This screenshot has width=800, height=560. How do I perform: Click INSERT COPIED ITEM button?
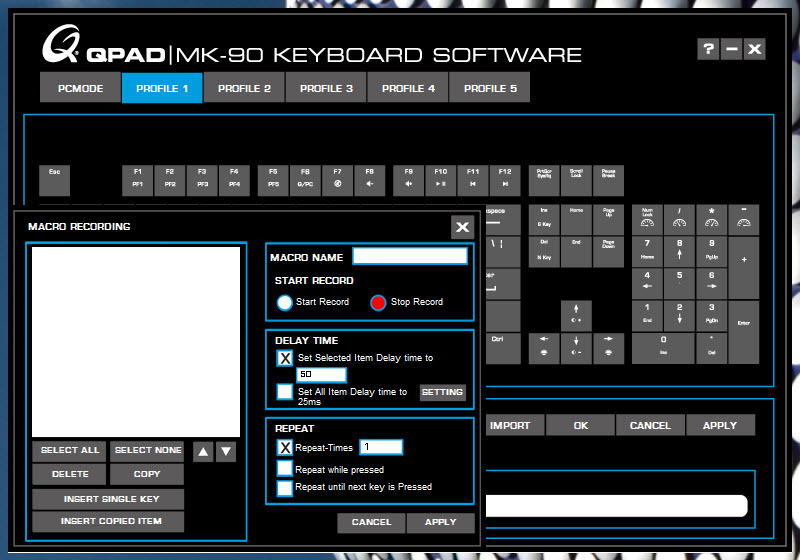108,521
